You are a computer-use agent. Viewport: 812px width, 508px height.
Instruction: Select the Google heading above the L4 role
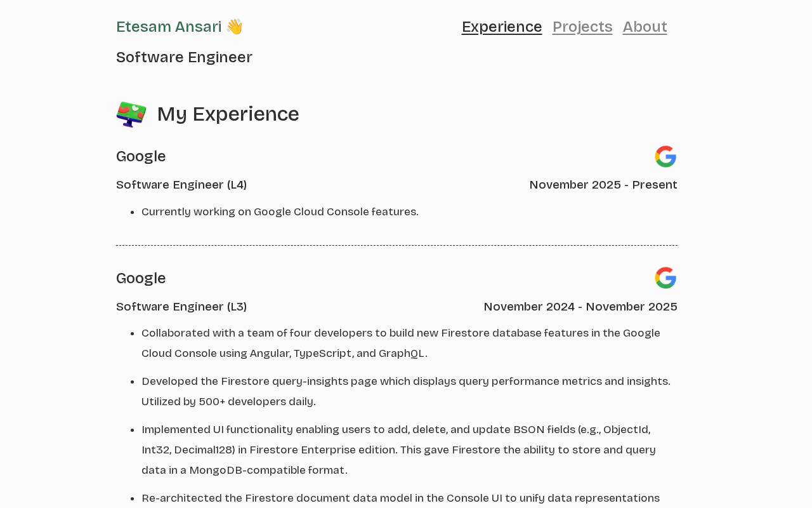[141, 156]
